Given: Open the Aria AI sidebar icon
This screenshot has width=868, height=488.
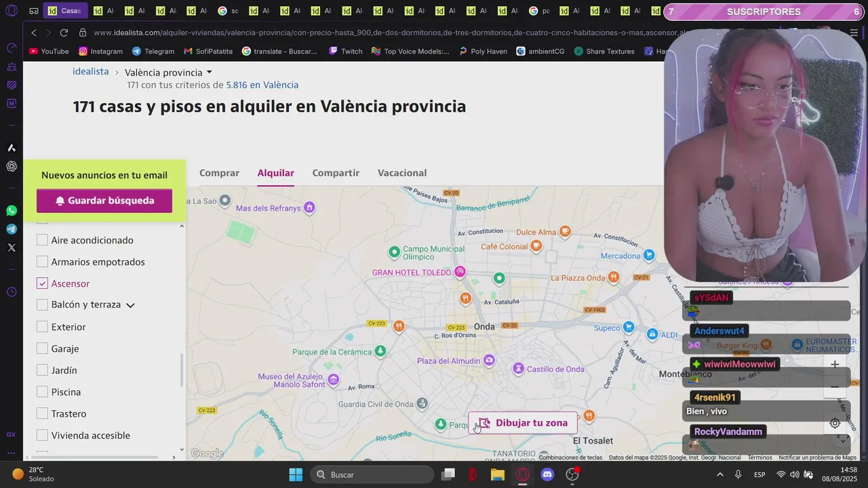Looking at the screenshot, I should (x=12, y=148).
